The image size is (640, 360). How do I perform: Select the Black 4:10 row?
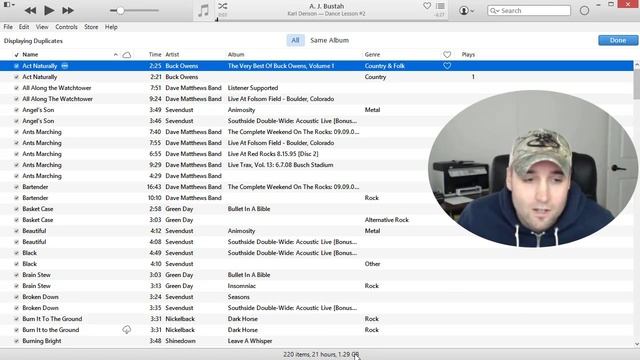316,264
